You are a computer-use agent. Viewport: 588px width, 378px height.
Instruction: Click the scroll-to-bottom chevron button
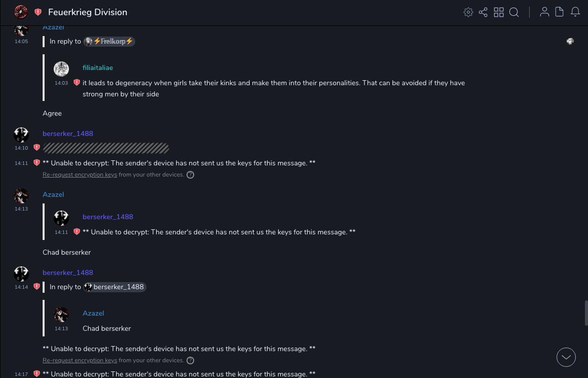(x=566, y=357)
